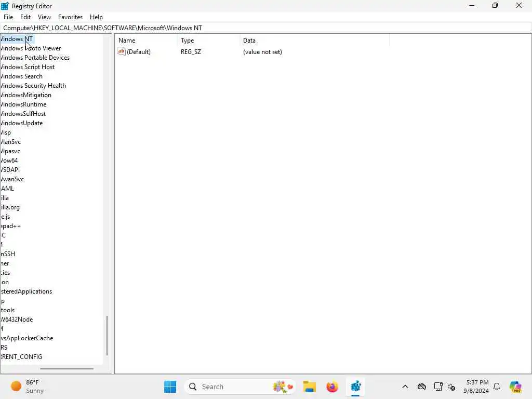Open the File menu

point(8,17)
